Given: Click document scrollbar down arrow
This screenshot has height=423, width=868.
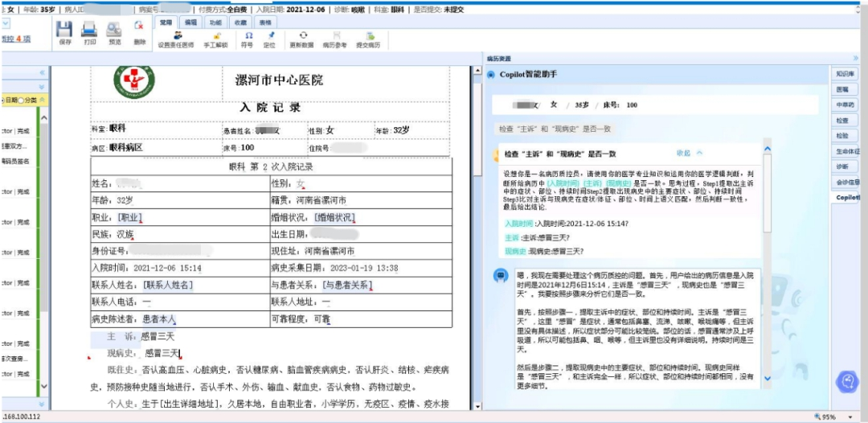Looking at the screenshot, I should pos(477,406).
